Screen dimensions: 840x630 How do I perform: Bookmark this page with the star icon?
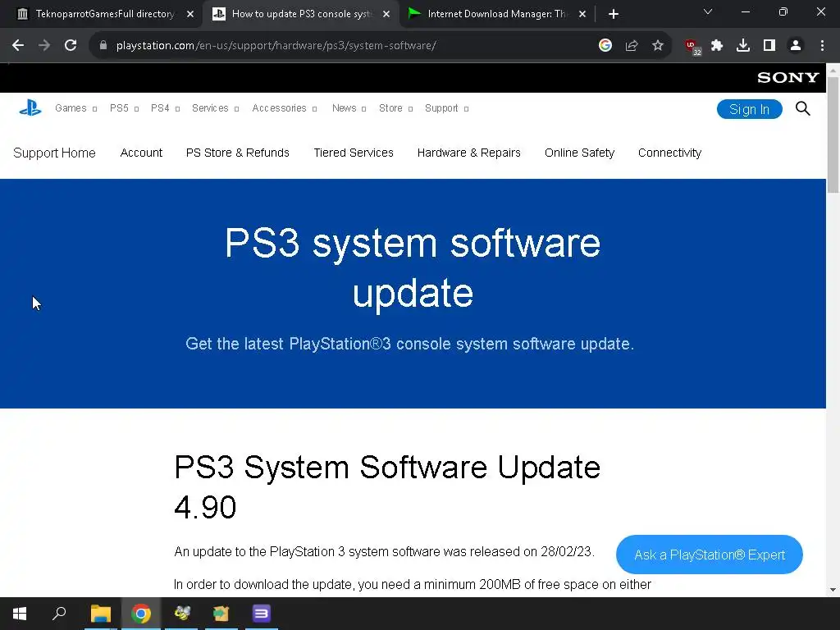click(x=658, y=46)
